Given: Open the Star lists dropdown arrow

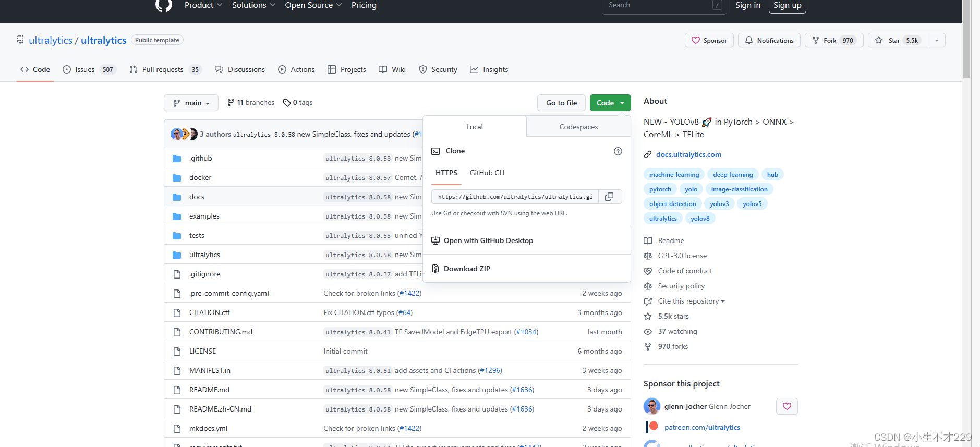Looking at the screenshot, I should coord(937,40).
